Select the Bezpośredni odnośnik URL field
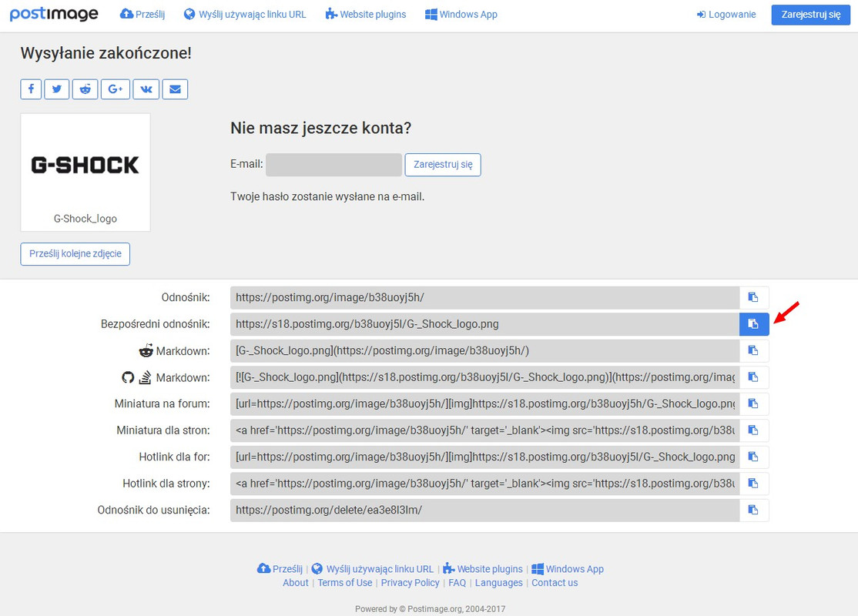Viewport: 858px width, 616px height. 484,324
